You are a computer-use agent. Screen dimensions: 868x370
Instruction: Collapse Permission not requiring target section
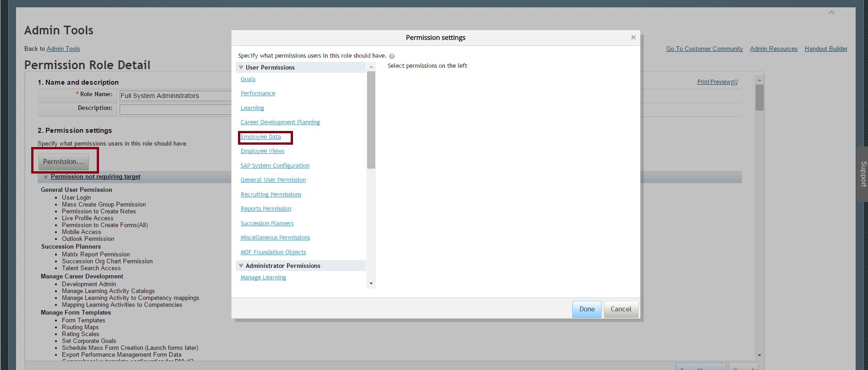[x=45, y=177]
